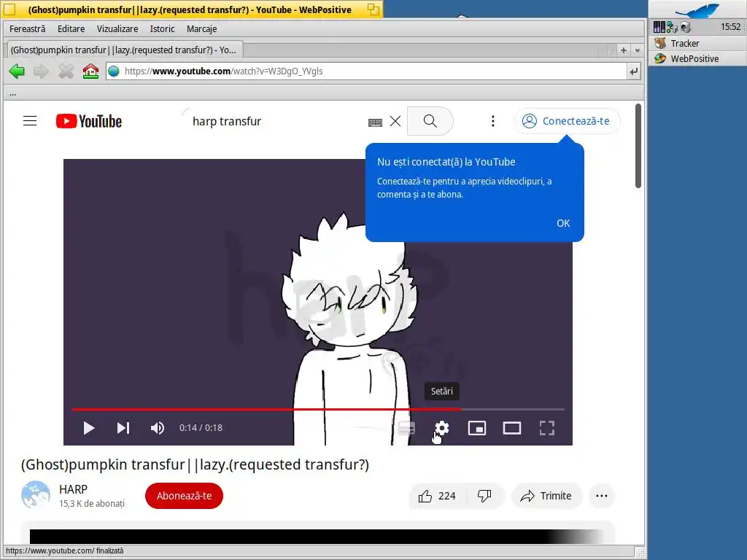Open the Vizualizare menu
Screen dimensions: 747x560
click(117, 29)
